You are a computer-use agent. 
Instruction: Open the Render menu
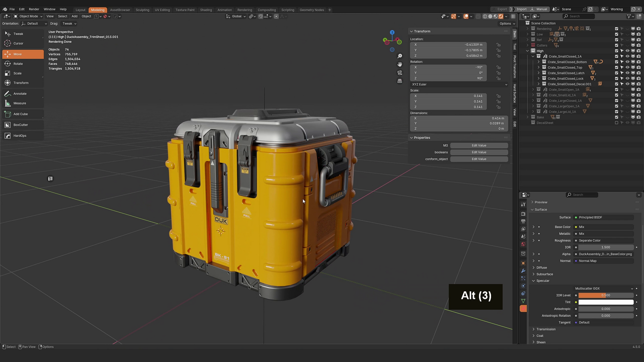(34, 9)
